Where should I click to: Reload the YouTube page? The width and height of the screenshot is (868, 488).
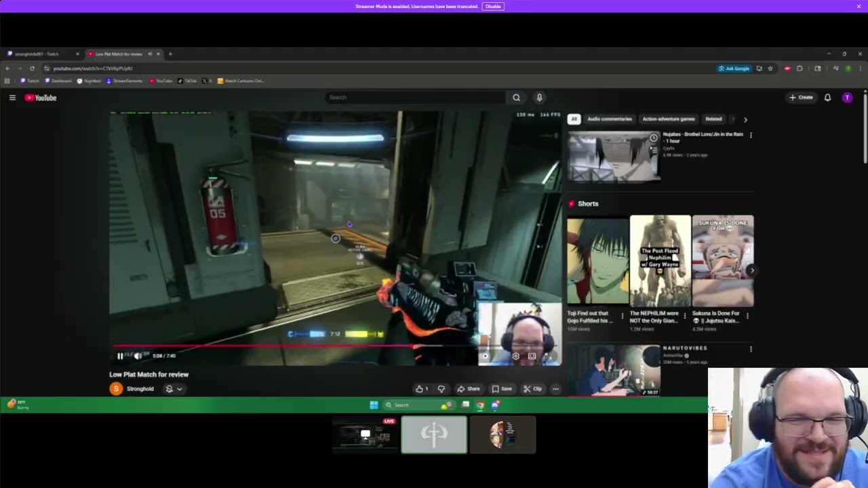click(32, 68)
